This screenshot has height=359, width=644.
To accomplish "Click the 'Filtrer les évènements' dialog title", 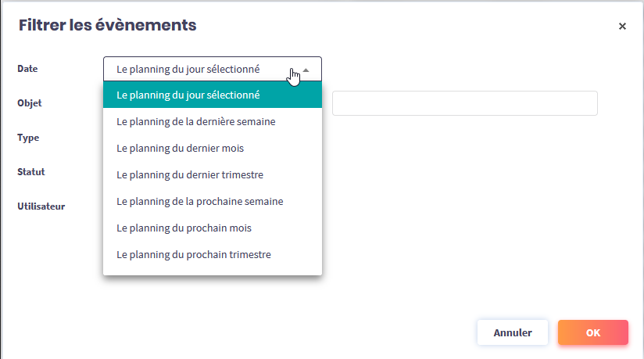I will click(x=107, y=25).
